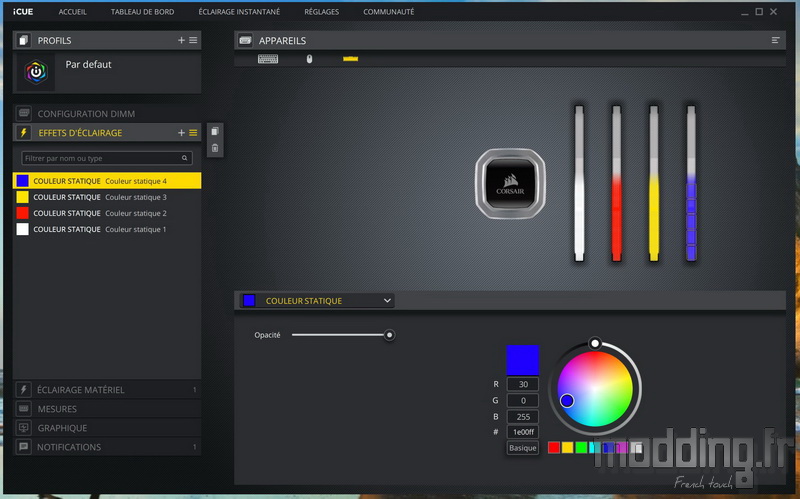Click the color wheel blue selector dot
This screenshot has width=800, height=499.
pos(567,401)
